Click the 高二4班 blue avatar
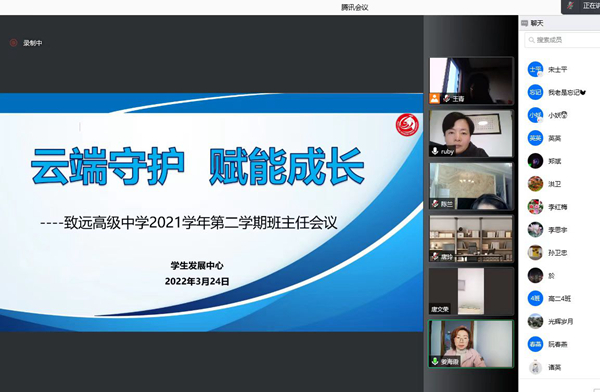The width and height of the screenshot is (600, 392). coord(535,298)
